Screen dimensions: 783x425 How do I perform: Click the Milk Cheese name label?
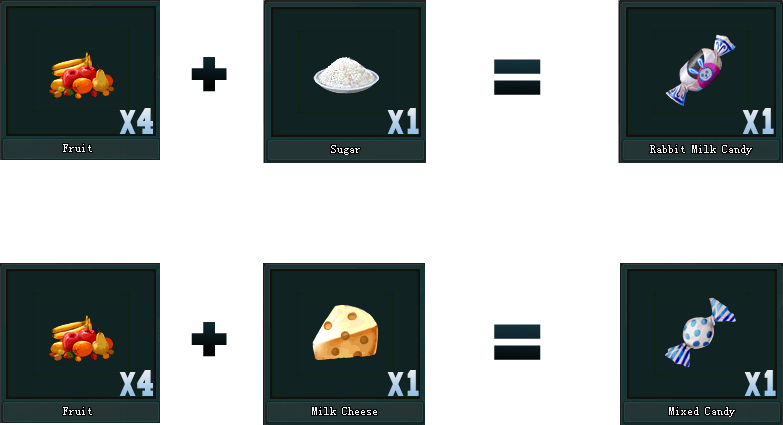coord(345,412)
